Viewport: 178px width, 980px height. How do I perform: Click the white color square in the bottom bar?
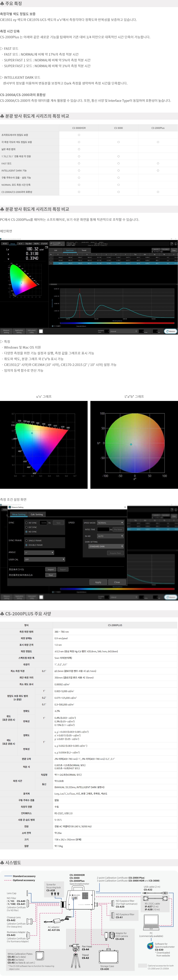(x=41, y=331)
